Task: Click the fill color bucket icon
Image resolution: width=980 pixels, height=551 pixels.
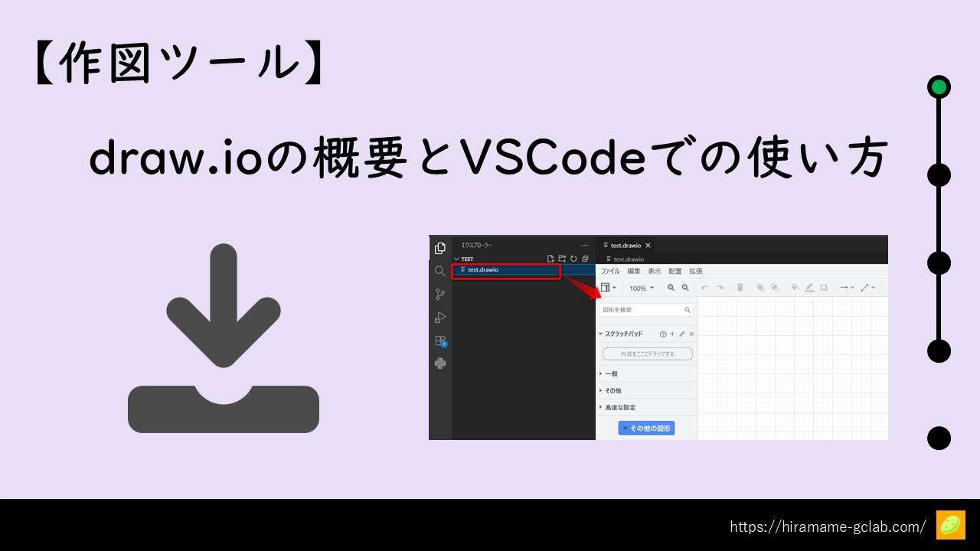Action: pos(795,288)
